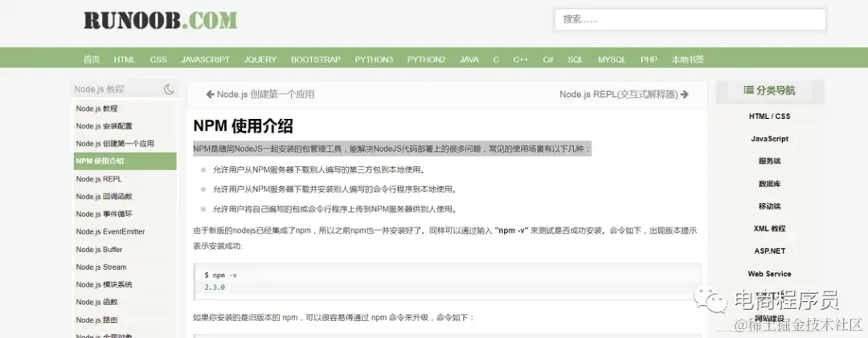Open sidebar item Node.js 创建第一个应用
This screenshot has width=868, height=338.
[x=115, y=144]
